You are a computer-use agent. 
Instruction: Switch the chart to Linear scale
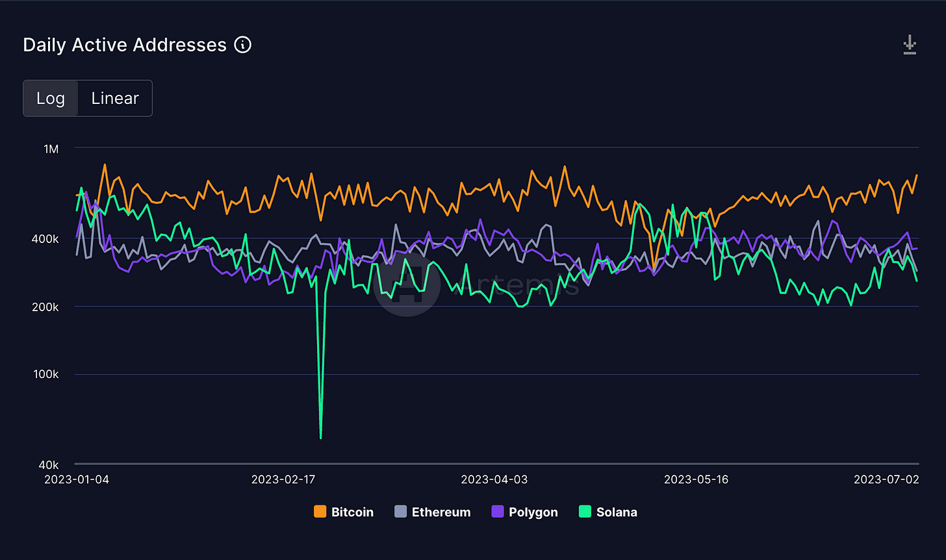[115, 98]
